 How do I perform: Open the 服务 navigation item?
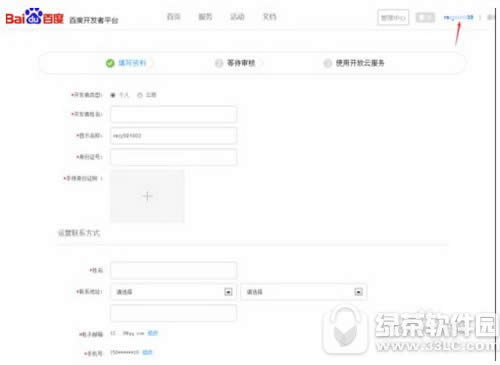point(205,17)
